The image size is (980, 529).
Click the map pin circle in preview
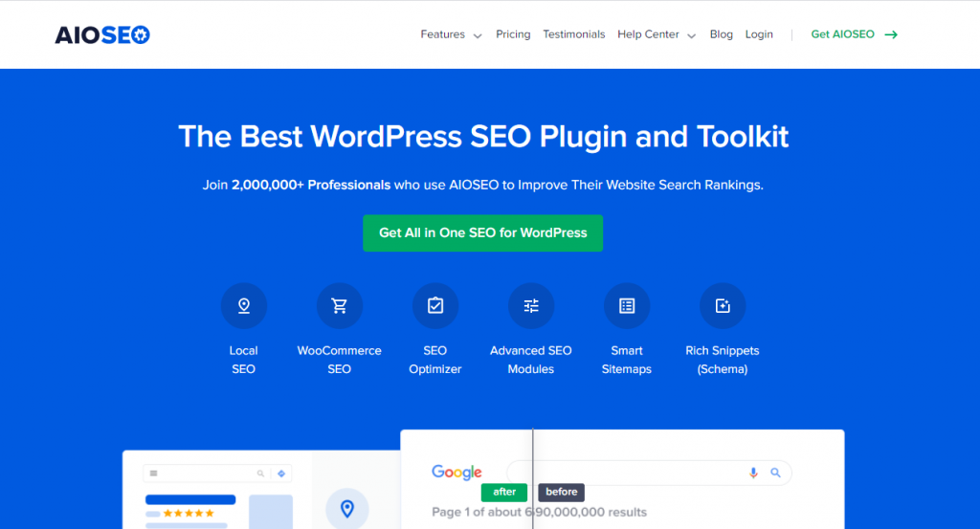pyautogui.click(x=346, y=508)
